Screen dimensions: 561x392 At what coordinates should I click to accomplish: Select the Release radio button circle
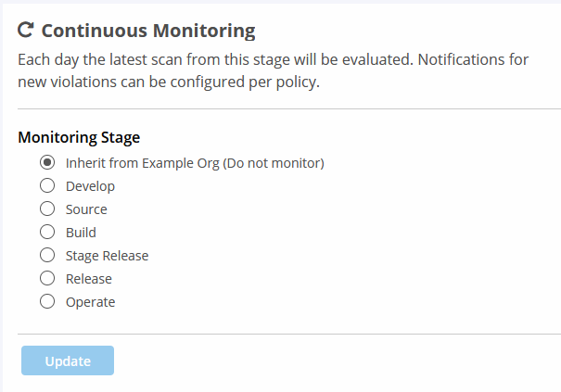47,278
